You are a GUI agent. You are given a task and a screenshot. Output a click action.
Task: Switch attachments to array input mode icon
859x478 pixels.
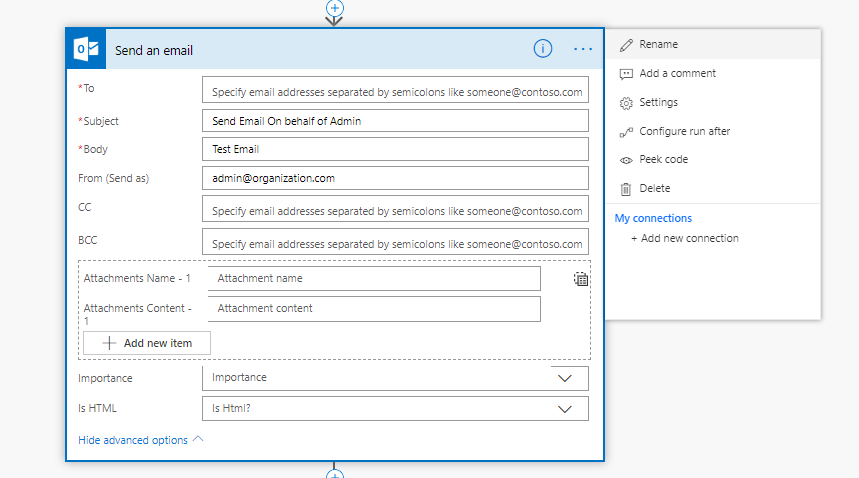coord(581,280)
